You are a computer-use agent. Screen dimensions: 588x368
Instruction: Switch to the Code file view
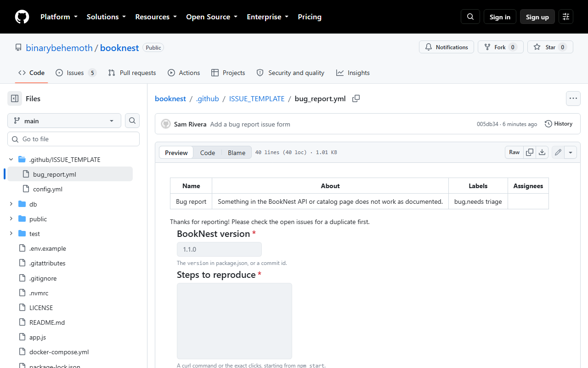(208, 153)
